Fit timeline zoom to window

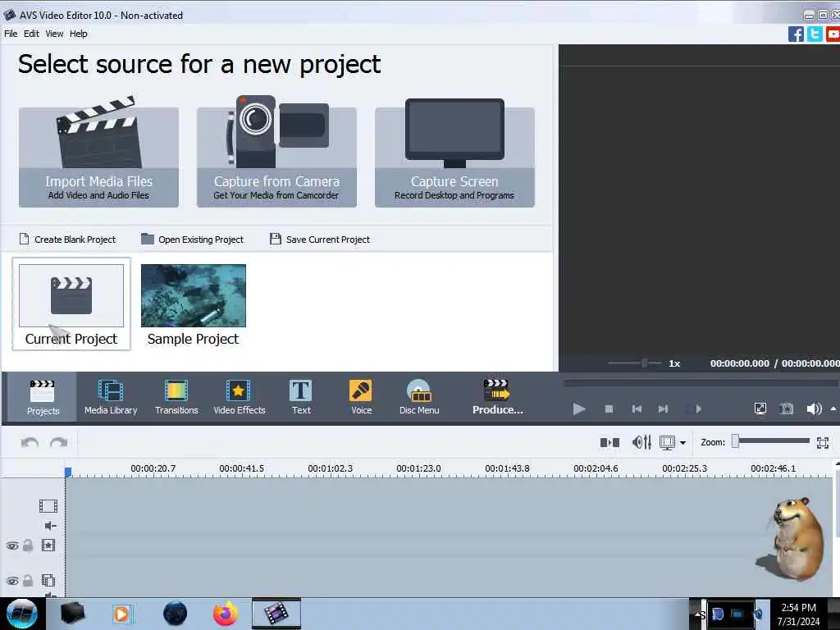pos(823,442)
